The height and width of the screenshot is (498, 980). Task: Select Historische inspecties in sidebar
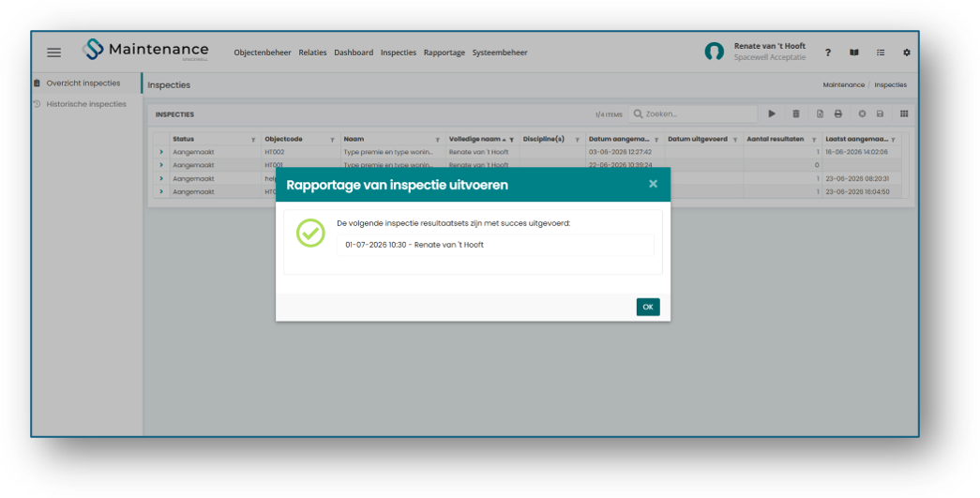(86, 104)
